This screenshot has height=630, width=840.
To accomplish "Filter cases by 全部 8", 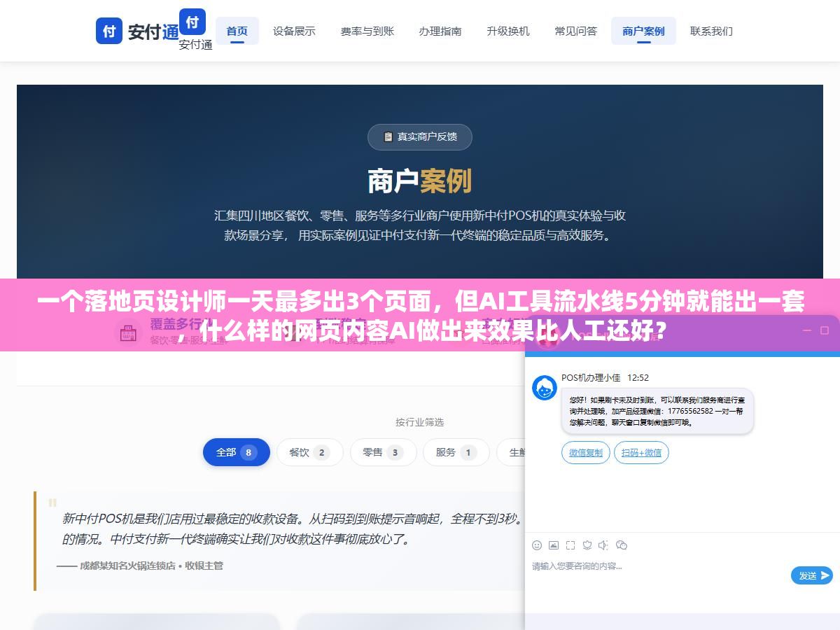I will click(x=237, y=452).
